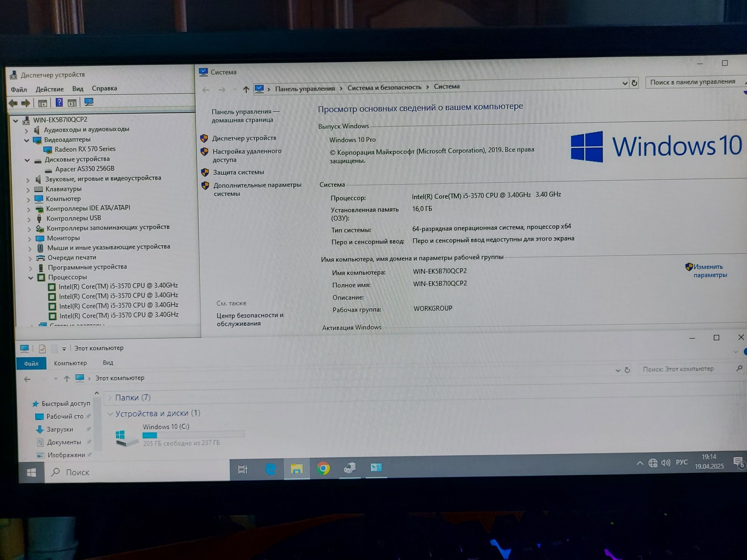Screen dimensions: 747x560
Task: Click up arrow in System window navigation
Action: tap(246, 90)
